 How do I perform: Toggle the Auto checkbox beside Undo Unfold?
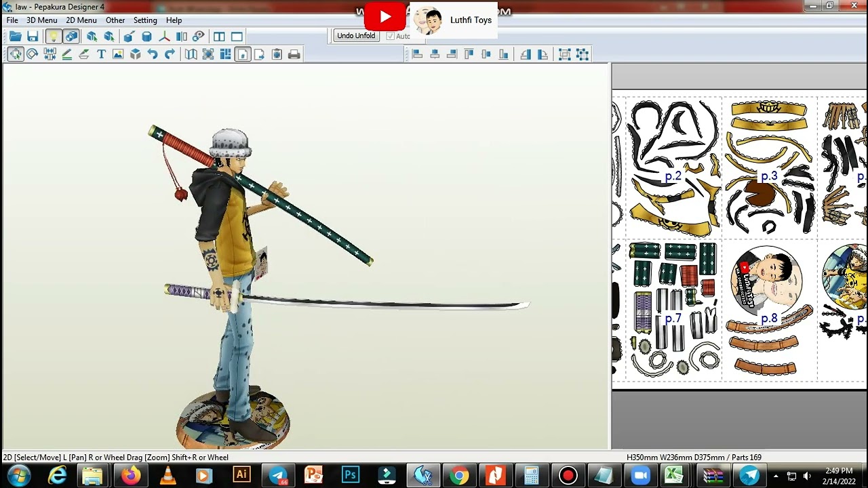coord(391,36)
